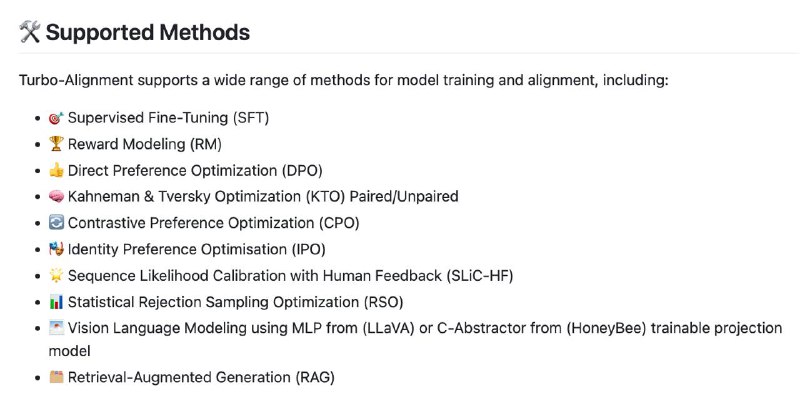
Task: Click the trophy emoji beside Reward Modeling
Action: (56, 144)
